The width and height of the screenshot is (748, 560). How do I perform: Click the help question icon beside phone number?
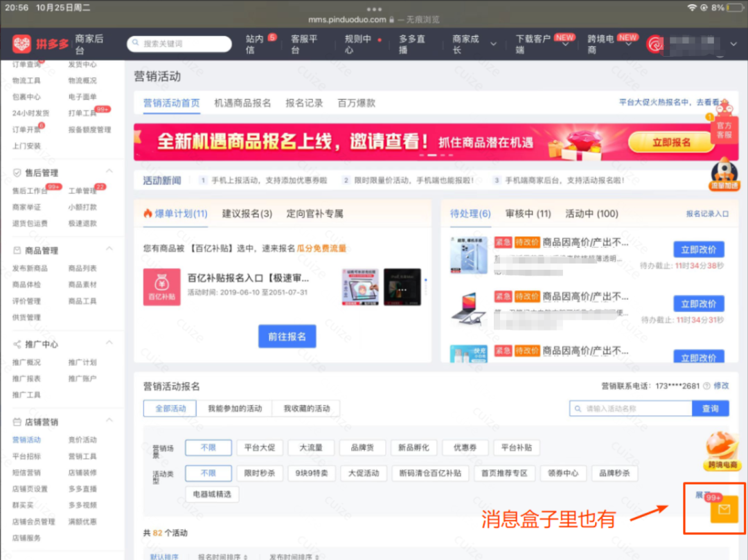(x=706, y=386)
